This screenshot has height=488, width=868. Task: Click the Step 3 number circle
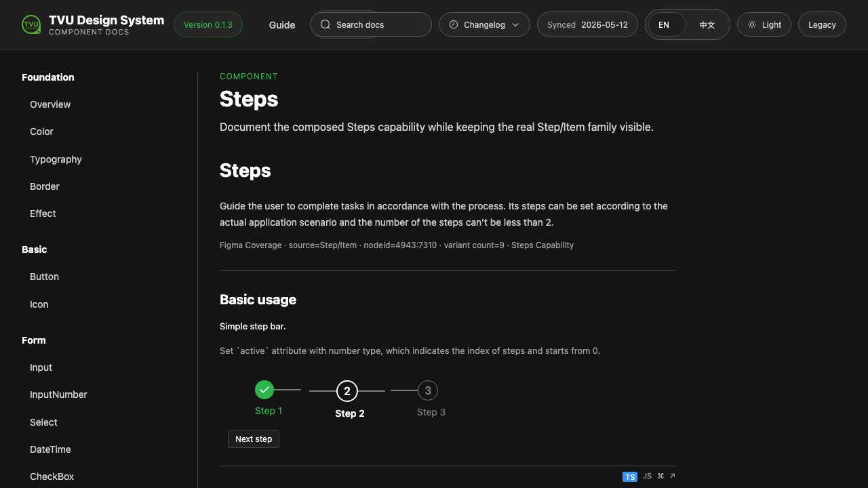point(428,390)
